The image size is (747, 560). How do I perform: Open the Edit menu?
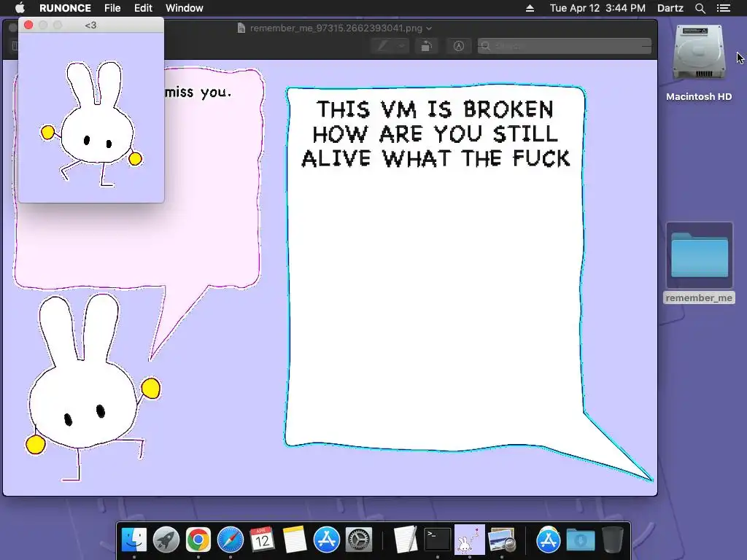pos(143,8)
